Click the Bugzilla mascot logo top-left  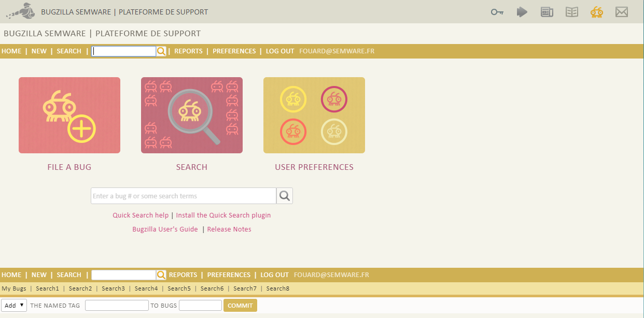pyautogui.click(x=21, y=11)
